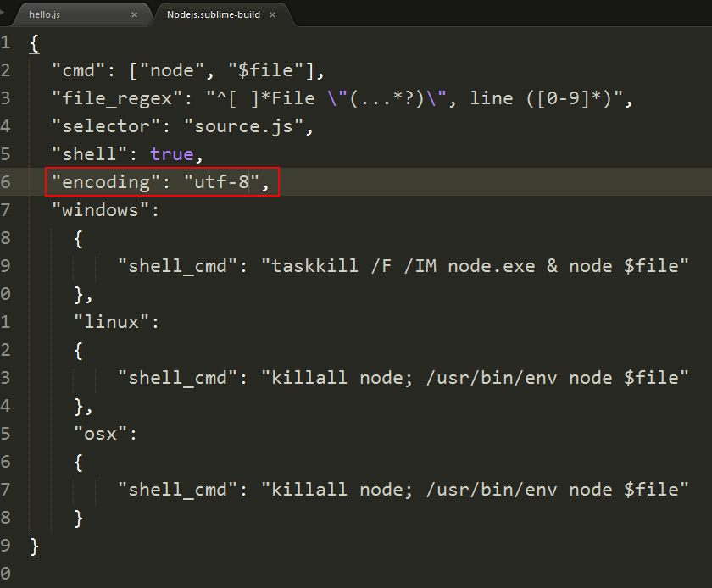Close the Nodejs.sublime-build tab
Viewport: 712px width, 588px height.
(272, 14)
